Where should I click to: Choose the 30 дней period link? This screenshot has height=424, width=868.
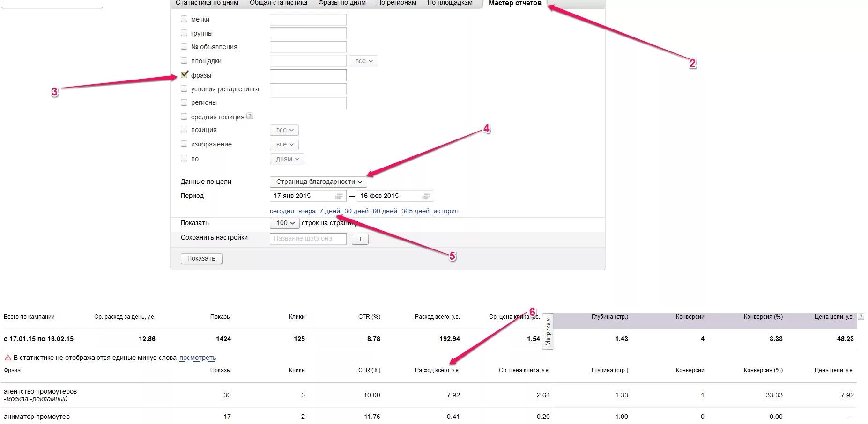(x=356, y=211)
